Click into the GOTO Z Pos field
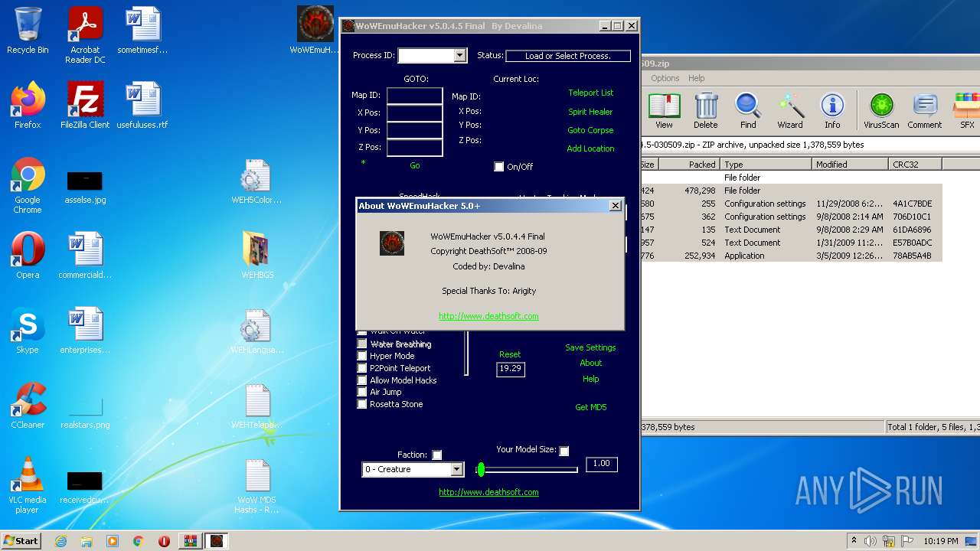The height and width of the screenshot is (551, 980). click(x=414, y=147)
